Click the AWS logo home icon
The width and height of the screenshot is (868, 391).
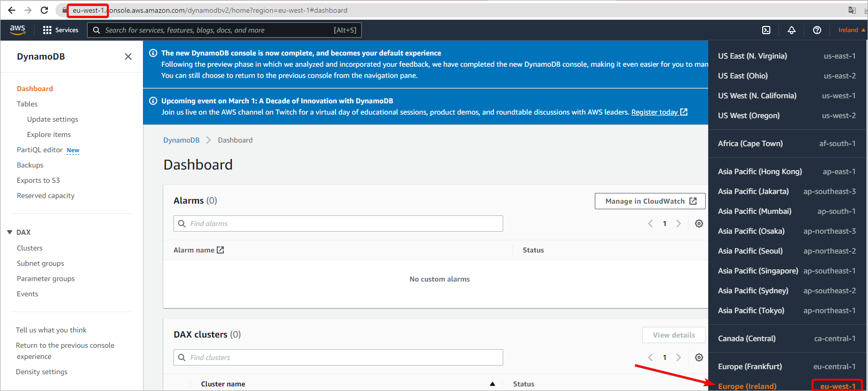coord(17,30)
